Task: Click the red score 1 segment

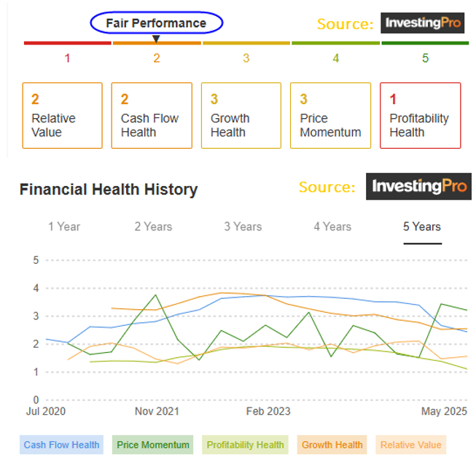Action: click(x=67, y=43)
